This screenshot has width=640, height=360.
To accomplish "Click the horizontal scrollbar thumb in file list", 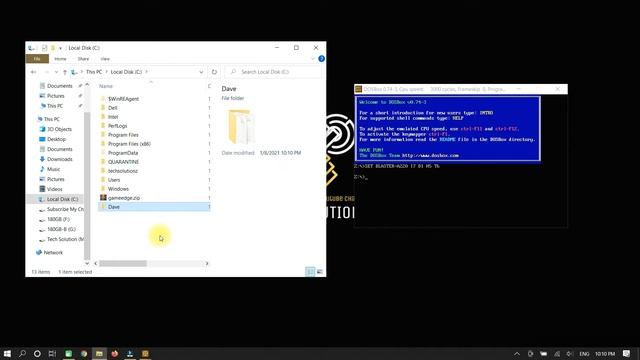I will [123, 263].
